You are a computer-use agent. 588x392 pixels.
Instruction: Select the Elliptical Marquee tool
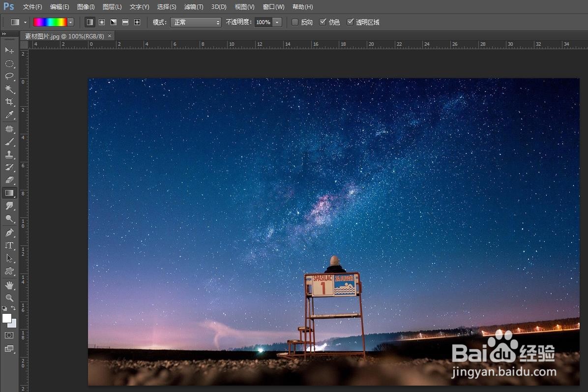coord(9,63)
